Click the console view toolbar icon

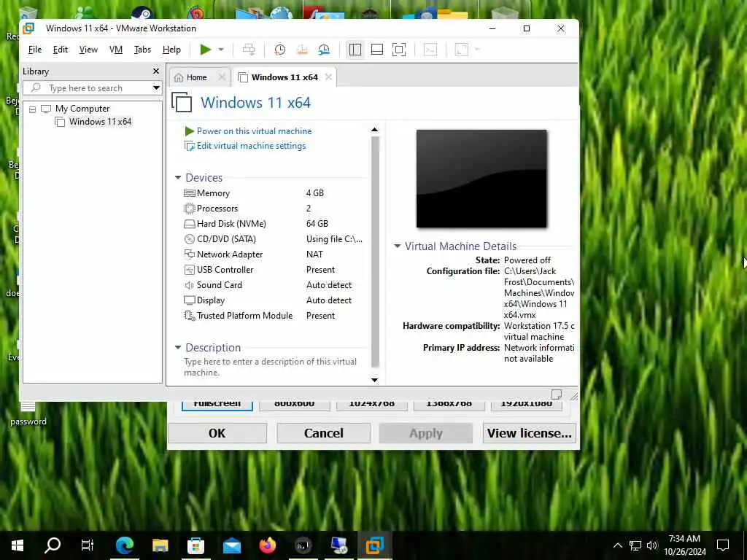click(x=430, y=50)
